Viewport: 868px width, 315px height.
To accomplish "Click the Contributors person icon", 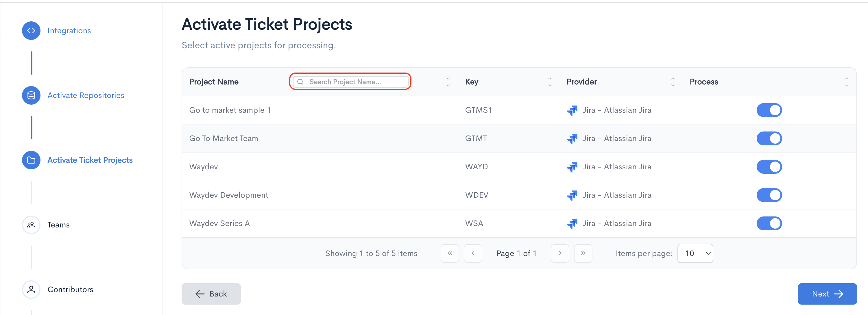I will [31, 289].
